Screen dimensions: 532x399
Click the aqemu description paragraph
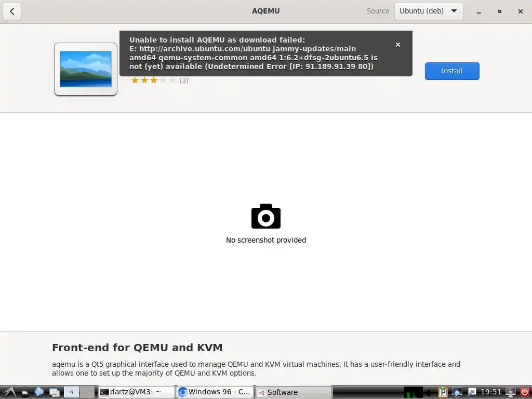[x=256, y=368]
